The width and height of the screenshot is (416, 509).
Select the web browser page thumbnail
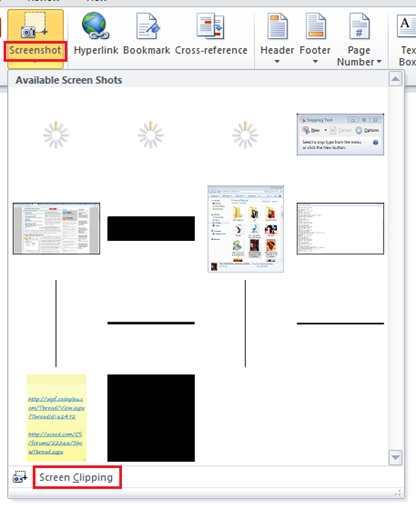56,229
